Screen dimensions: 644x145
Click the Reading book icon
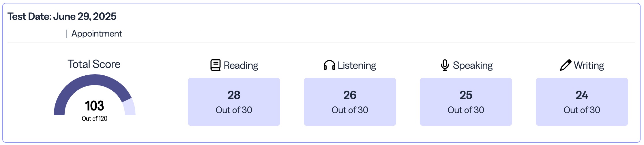(215, 65)
